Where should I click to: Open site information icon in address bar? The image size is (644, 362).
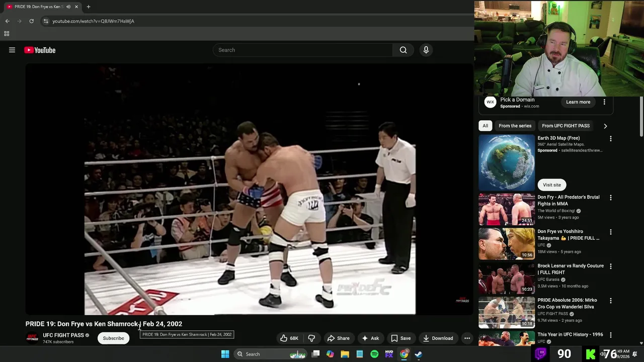[46, 21]
